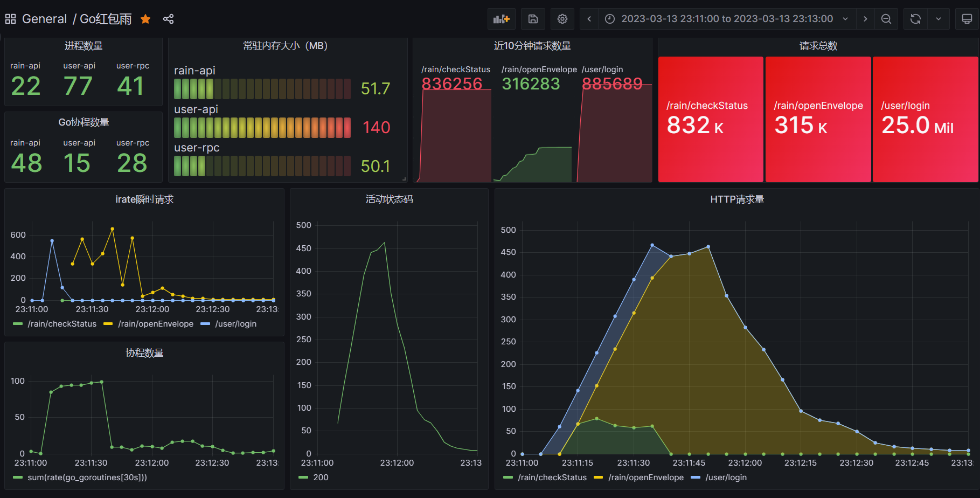Click the rain-api memory gauge bar
The width and height of the screenshot is (980, 498).
[x=262, y=89]
